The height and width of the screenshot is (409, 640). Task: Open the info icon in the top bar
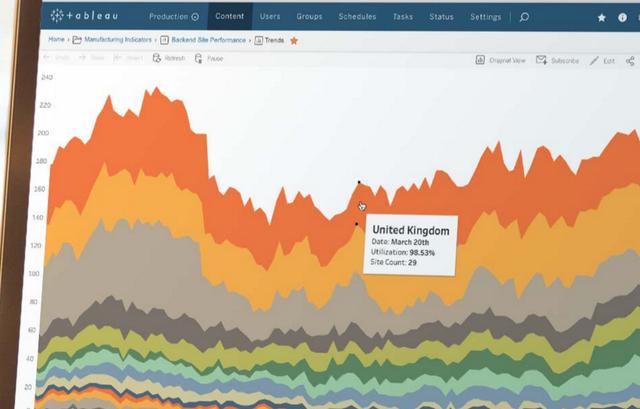pos(624,18)
